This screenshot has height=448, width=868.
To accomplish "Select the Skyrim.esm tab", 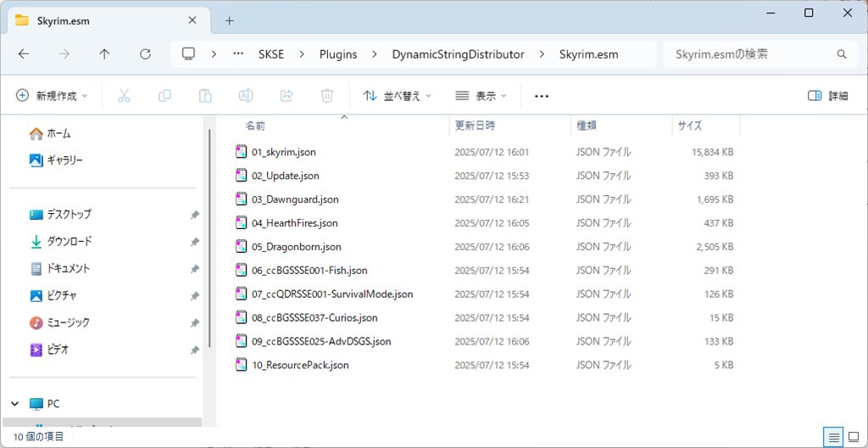I will click(108, 21).
